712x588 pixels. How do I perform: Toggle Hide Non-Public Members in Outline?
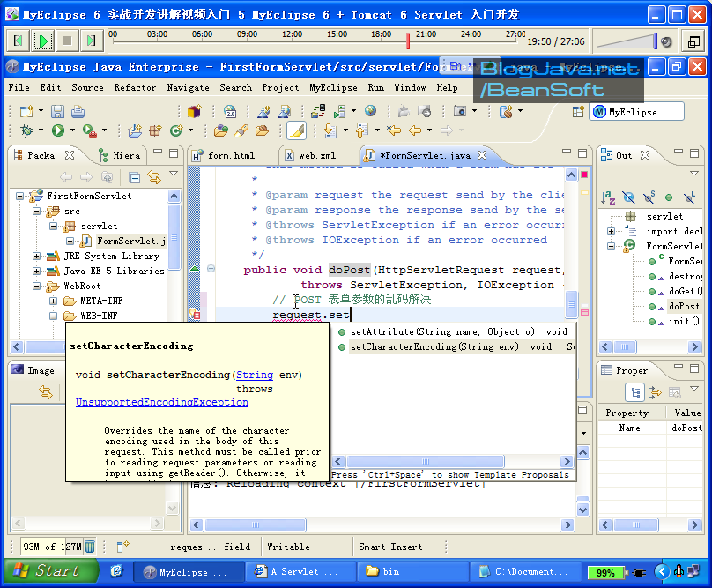pos(669,197)
